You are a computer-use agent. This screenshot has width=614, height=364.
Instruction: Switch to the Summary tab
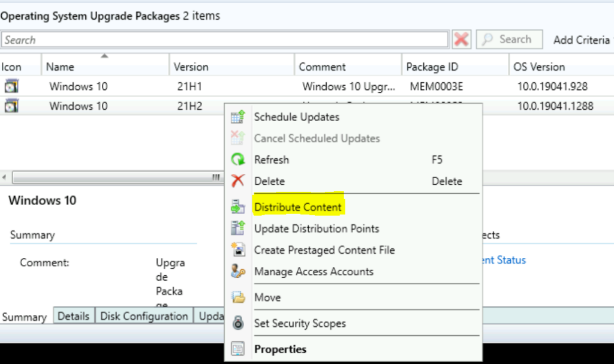pyautogui.click(x=25, y=317)
